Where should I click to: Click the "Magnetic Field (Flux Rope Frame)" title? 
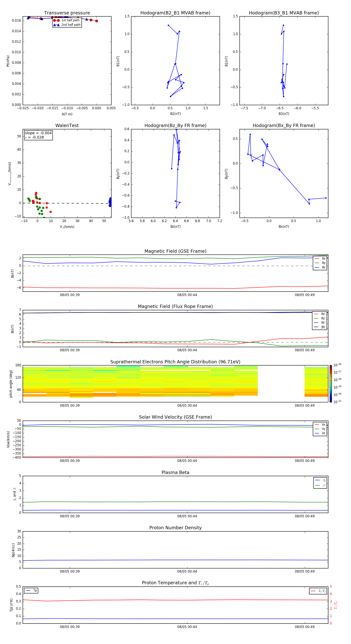[x=175, y=307]
